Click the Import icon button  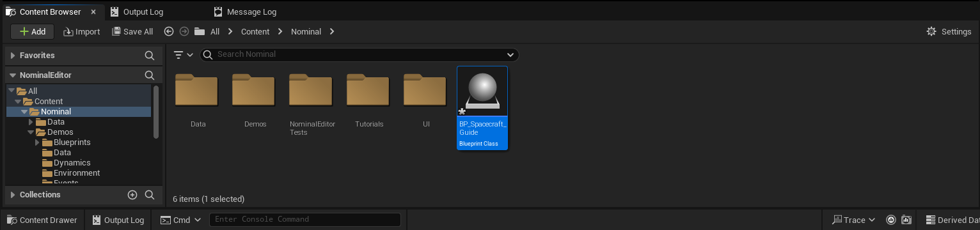tap(68, 31)
